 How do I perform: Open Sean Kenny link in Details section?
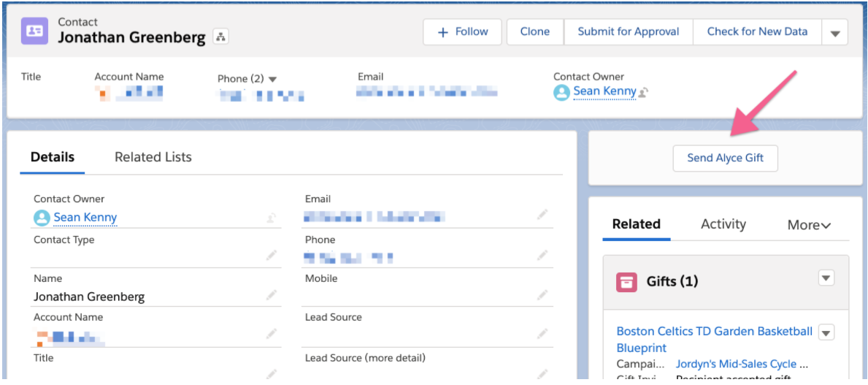point(85,218)
